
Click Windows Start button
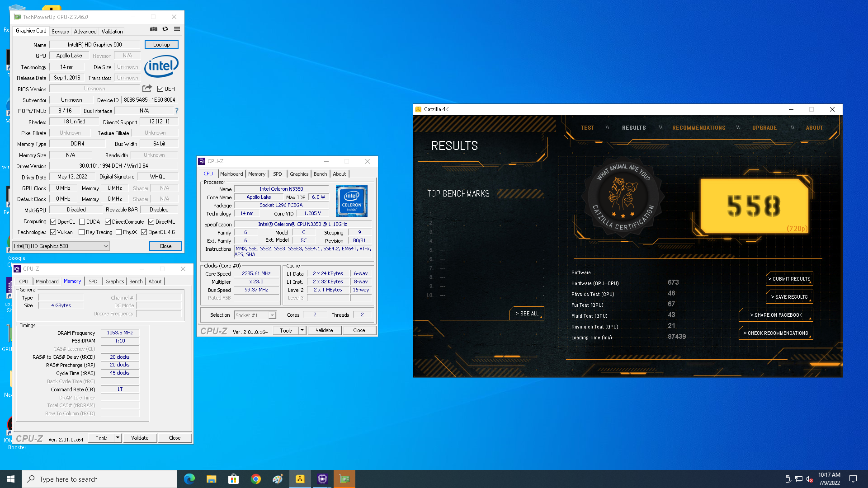11,479
